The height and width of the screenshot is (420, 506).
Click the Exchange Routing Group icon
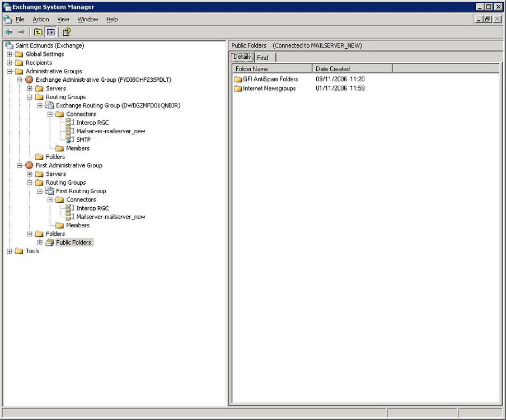[x=49, y=105]
